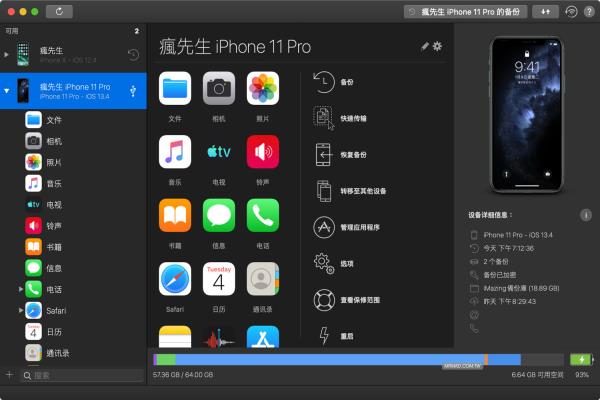Select 相机 in the sidebar list
The image size is (600, 400).
[73, 141]
